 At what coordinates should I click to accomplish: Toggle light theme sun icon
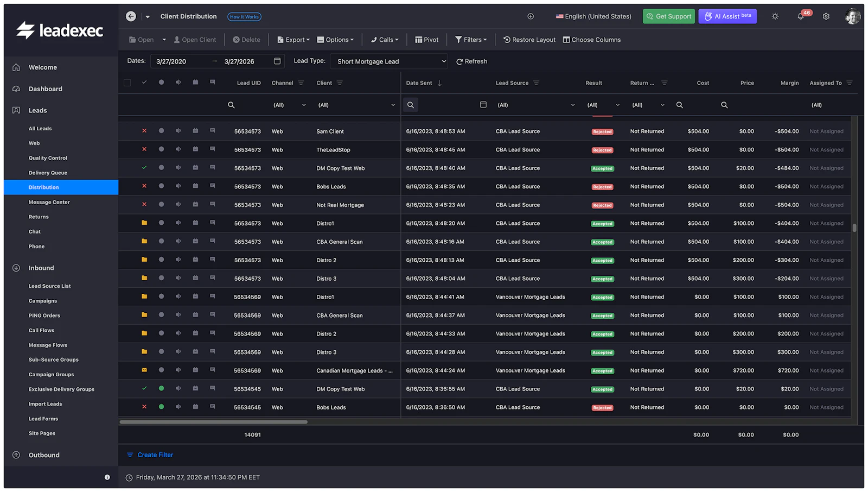(775, 16)
